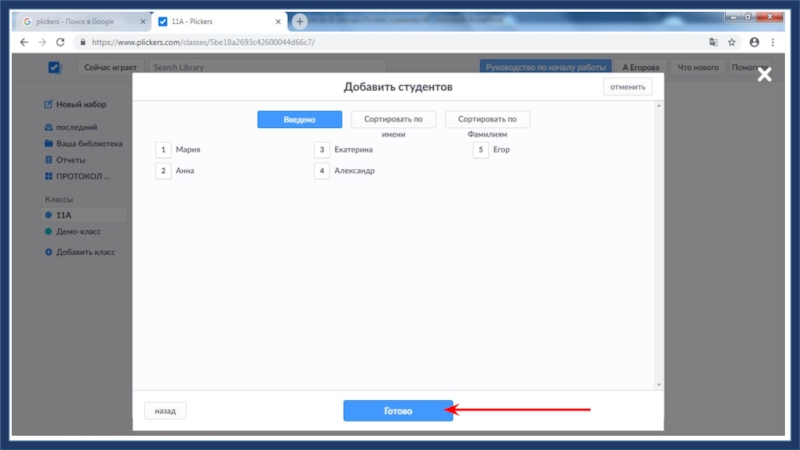Click the browser reload button
This screenshot has height=450, width=800.
tap(61, 42)
